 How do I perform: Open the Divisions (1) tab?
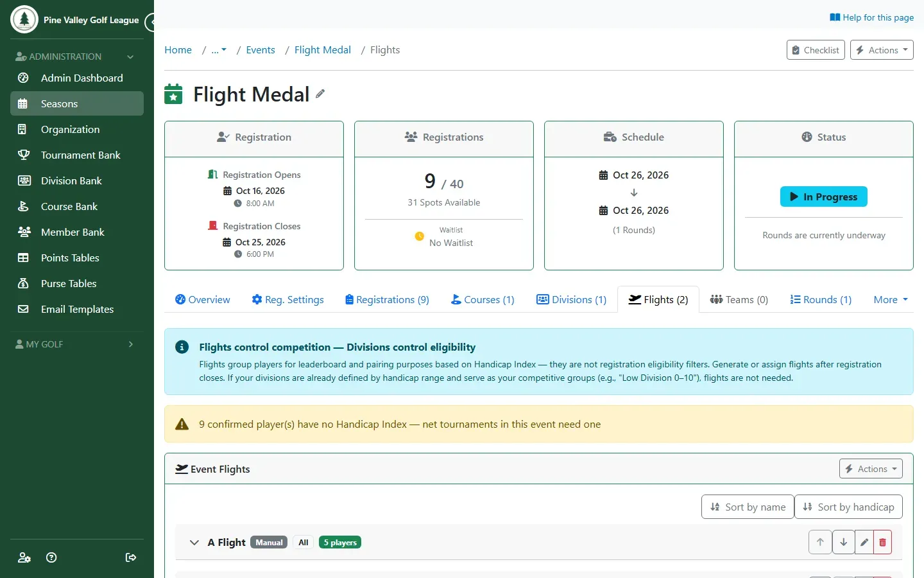point(571,300)
